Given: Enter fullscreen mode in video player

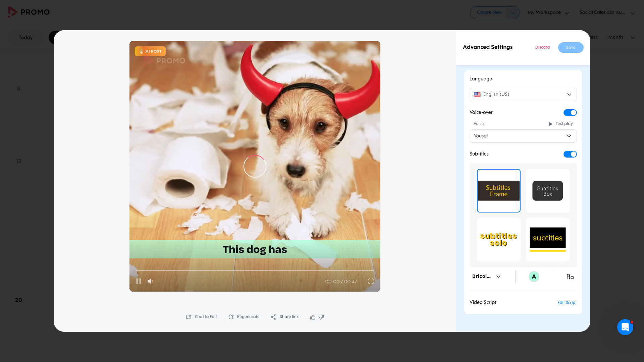Looking at the screenshot, I should (x=371, y=282).
